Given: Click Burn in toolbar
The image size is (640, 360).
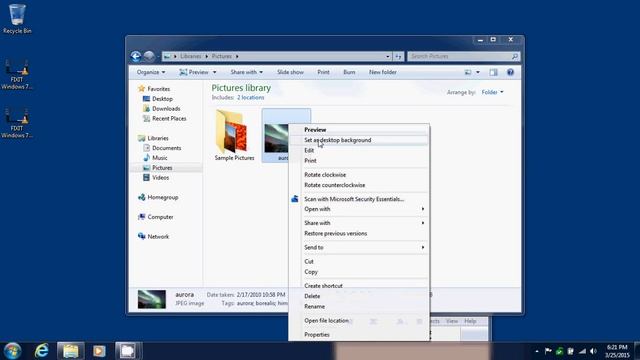Looking at the screenshot, I should pos(349,72).
